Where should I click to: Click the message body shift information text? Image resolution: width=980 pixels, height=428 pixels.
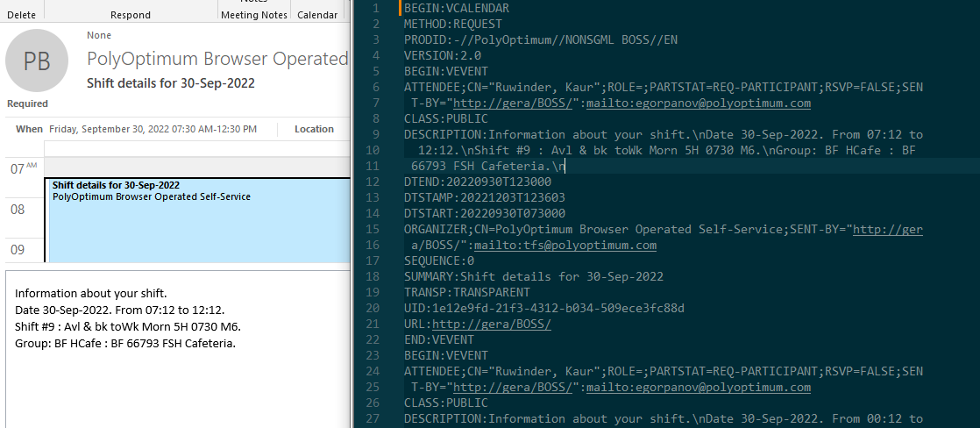(128, 317)
